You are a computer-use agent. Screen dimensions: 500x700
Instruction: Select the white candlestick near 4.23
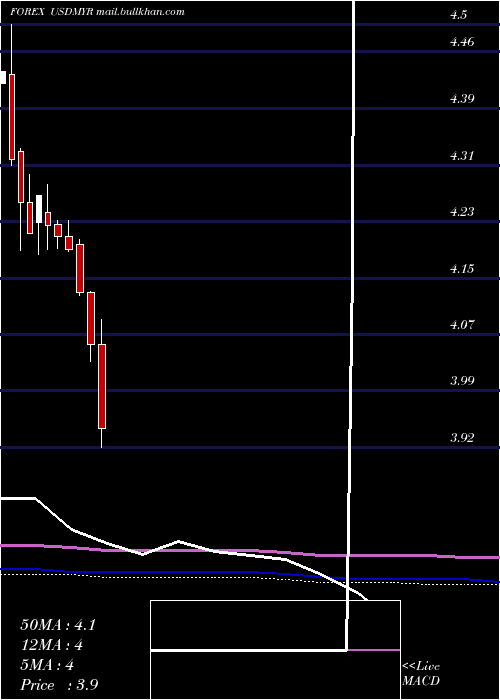[x=39, y=209]
